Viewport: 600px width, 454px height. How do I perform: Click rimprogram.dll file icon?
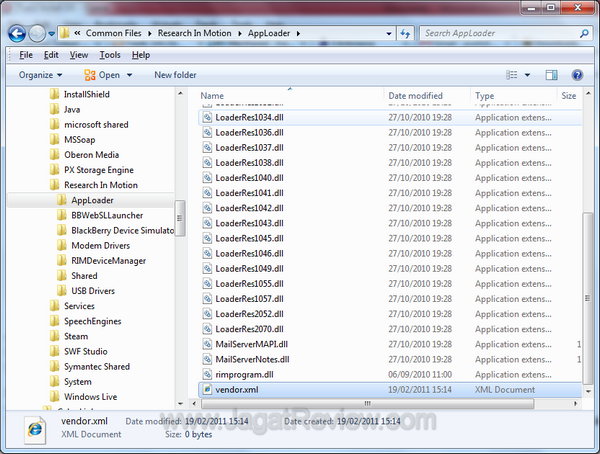point(207,374)
